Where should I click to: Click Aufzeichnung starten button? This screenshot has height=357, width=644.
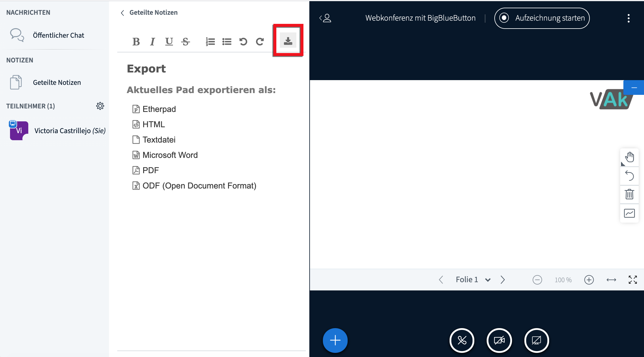pyautogui.click(x=542, y=18)
